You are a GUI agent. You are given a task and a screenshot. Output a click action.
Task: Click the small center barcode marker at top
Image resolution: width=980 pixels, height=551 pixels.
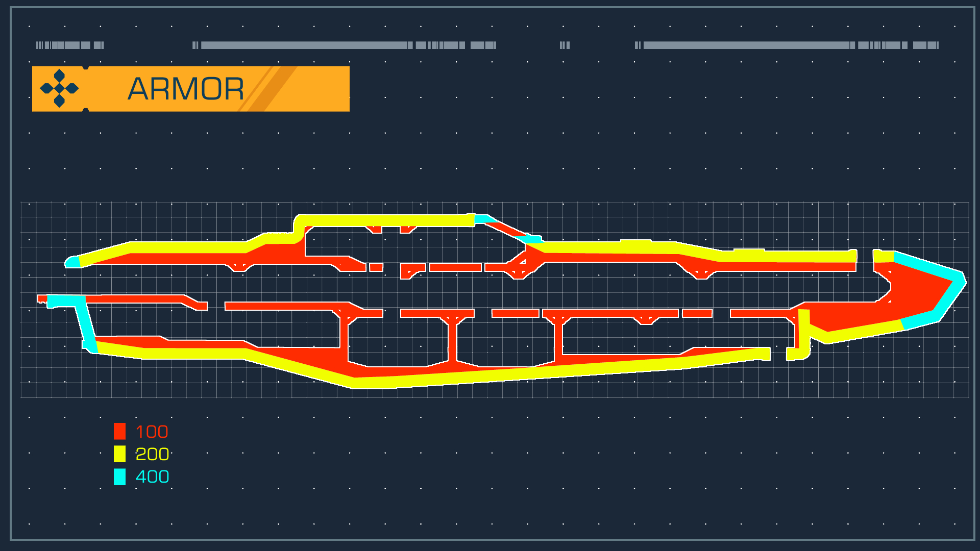565,45
